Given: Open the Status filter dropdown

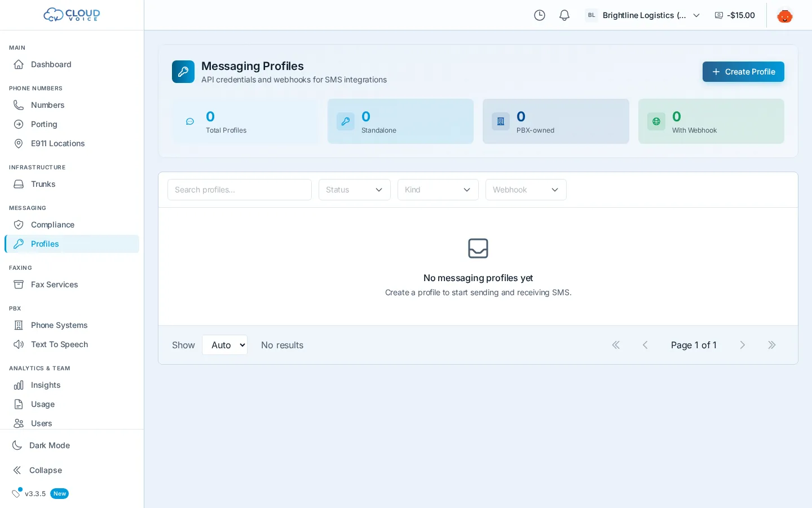Looking at the screenshot, I should pos(355,190).
